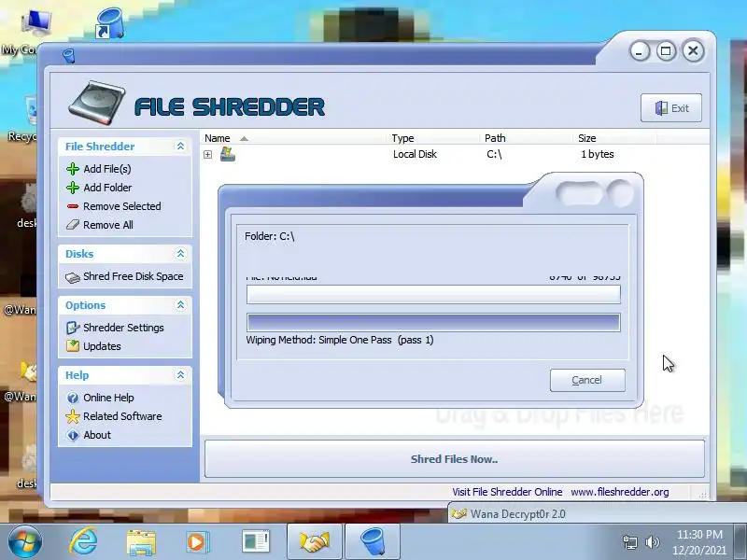
Task: Click the clock showing 11:30 PM
Action: (699, 535)
